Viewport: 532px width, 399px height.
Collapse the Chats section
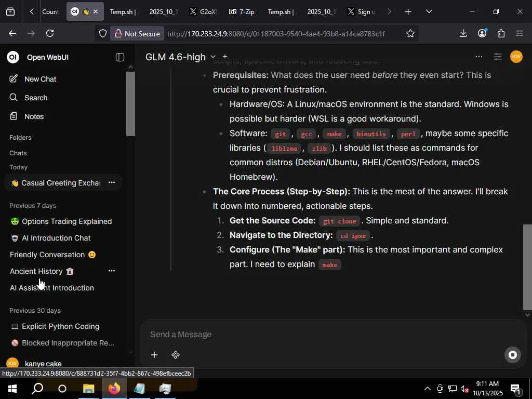pos(18,153)
